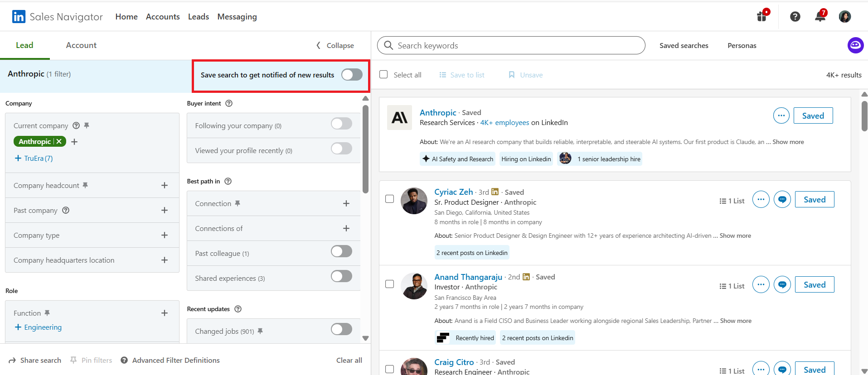Add Engineering suggested function

38,327
